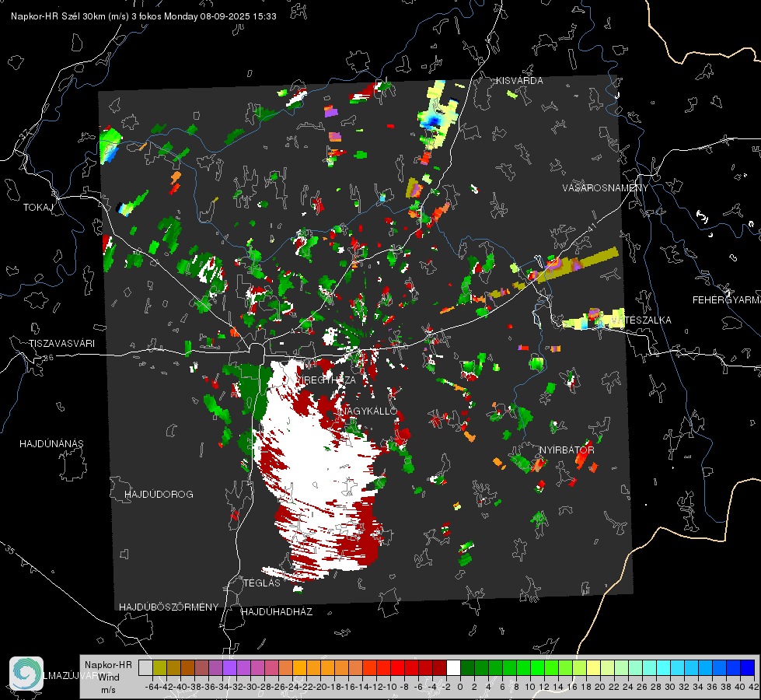
Task: Click the dark red swatch left of white
Action: 439,667
